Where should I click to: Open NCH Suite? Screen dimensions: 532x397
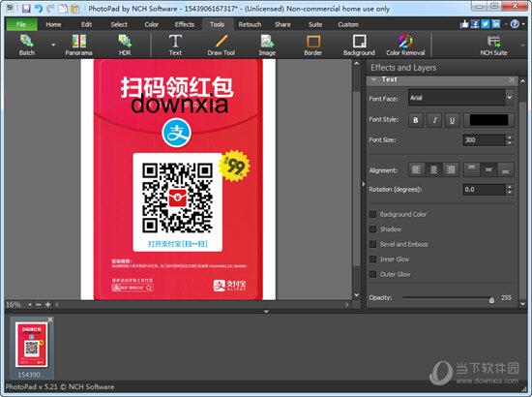(493, 46)
